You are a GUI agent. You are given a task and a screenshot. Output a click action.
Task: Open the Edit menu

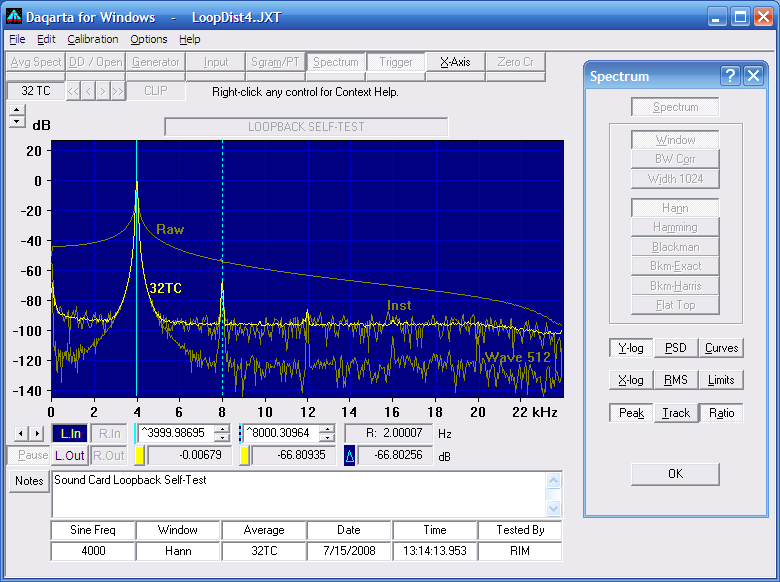[46, 39]
